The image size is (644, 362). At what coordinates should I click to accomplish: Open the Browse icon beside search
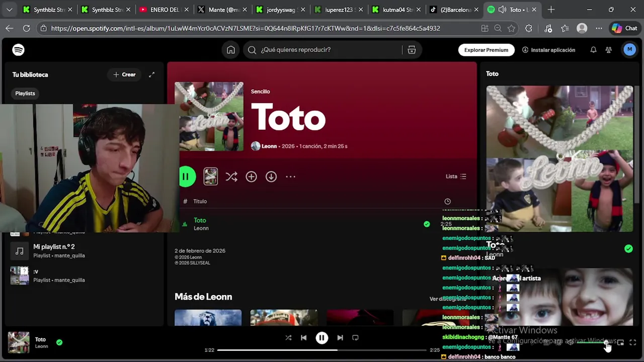[412, 50]
